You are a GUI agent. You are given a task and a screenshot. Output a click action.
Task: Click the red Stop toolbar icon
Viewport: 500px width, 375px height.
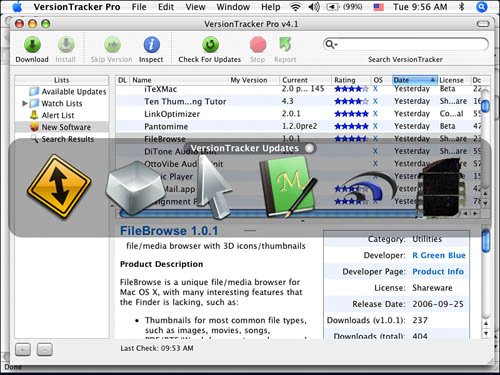coord(258,45)
